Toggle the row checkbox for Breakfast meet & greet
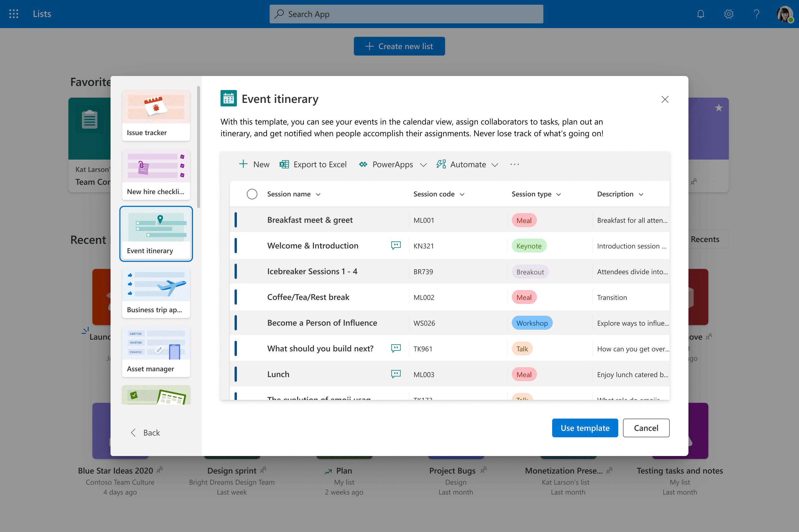The height and width of the screenshot is (532, 799). click(251, 220)
